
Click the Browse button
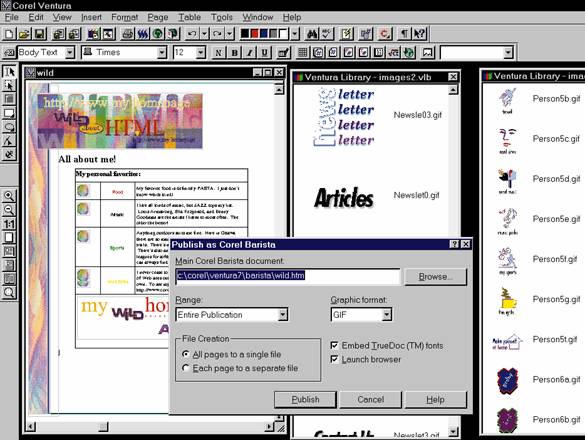(x=435, y=277)
